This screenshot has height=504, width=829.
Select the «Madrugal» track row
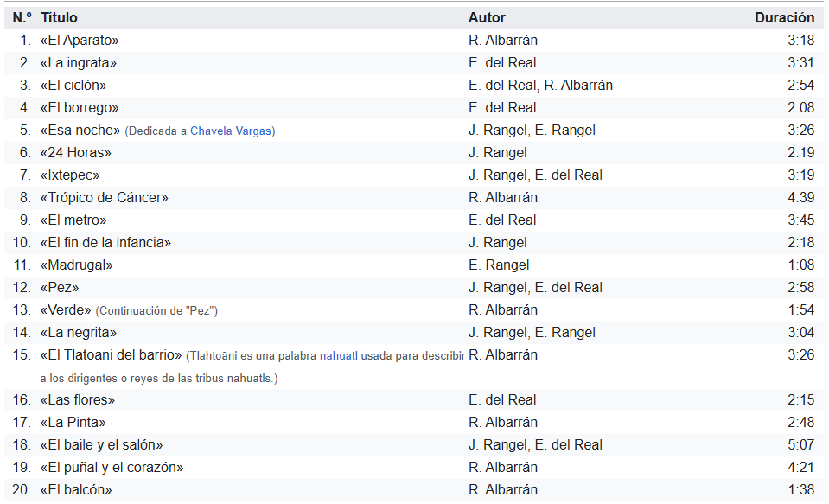tap(414, 265)
